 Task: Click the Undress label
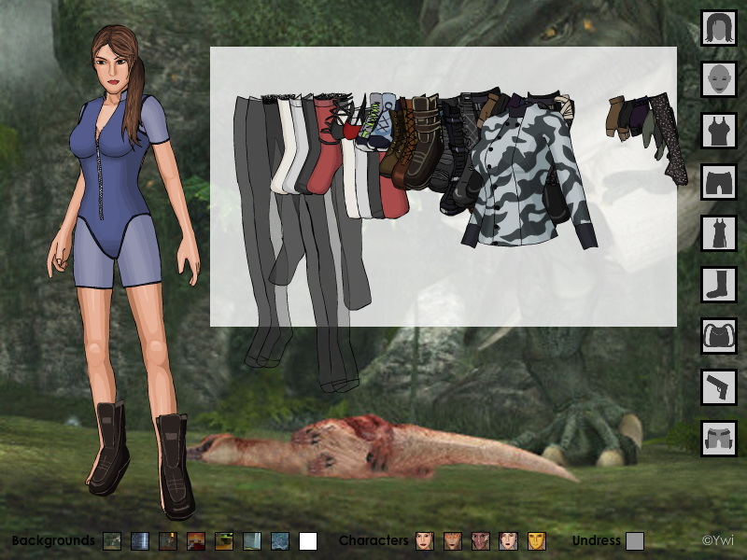coord(596,540)
